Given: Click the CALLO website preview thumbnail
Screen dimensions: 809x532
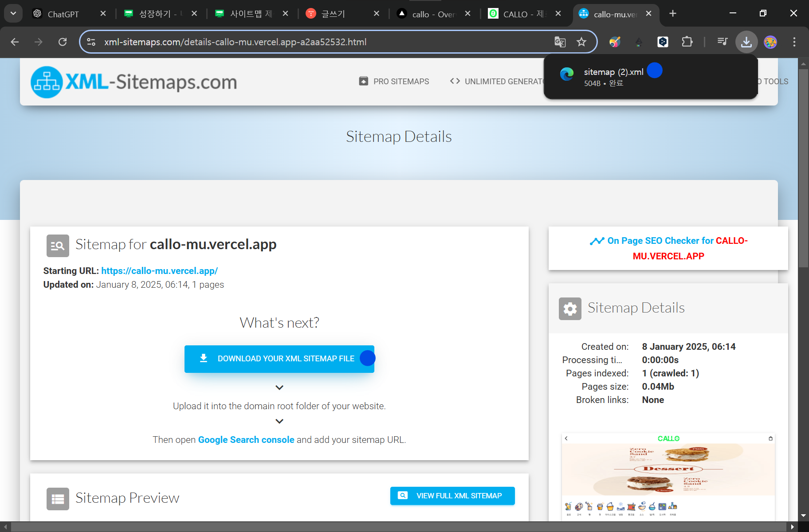Looking at the screenshot, I should click(x=668, y=477).
